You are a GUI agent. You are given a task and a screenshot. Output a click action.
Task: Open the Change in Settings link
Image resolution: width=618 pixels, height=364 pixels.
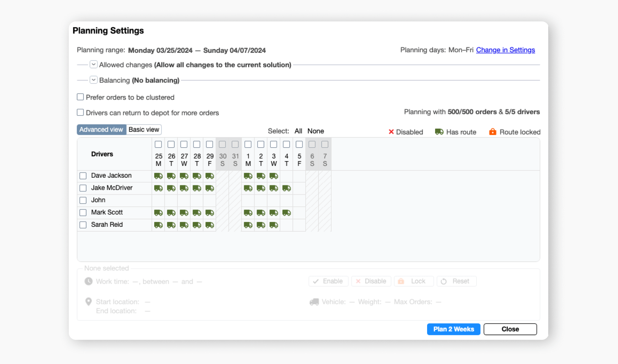click(x=505, y=50)
